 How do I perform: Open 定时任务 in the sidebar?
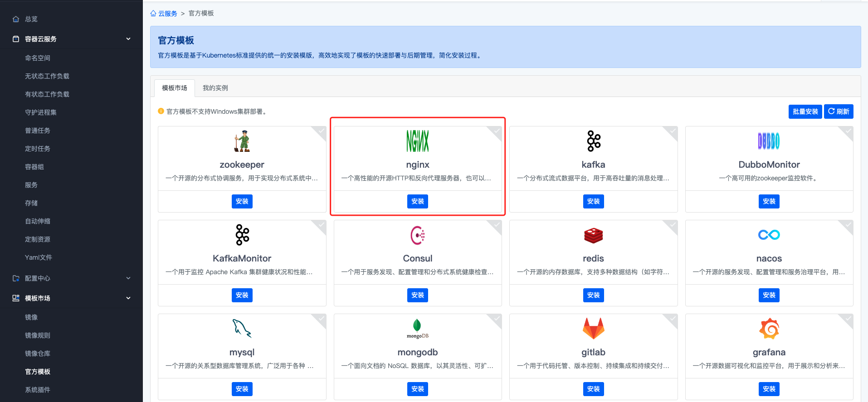tap(38, 149)
